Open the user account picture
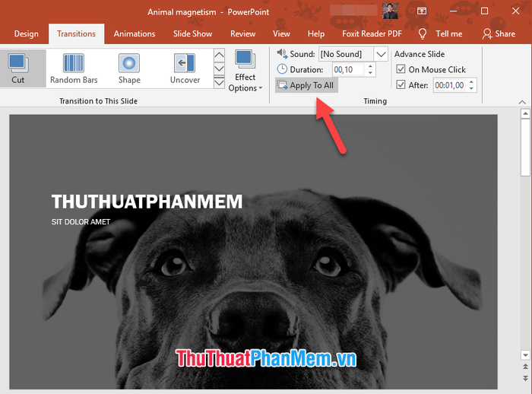The image size is (532, 394). pyautogui.click(x=390, y=11)
